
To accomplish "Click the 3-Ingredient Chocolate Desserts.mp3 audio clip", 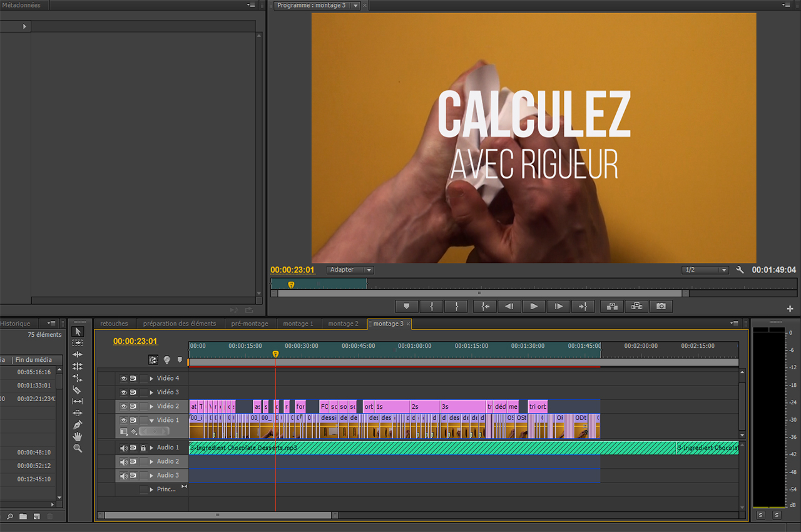I will click(x=432, y=448).
